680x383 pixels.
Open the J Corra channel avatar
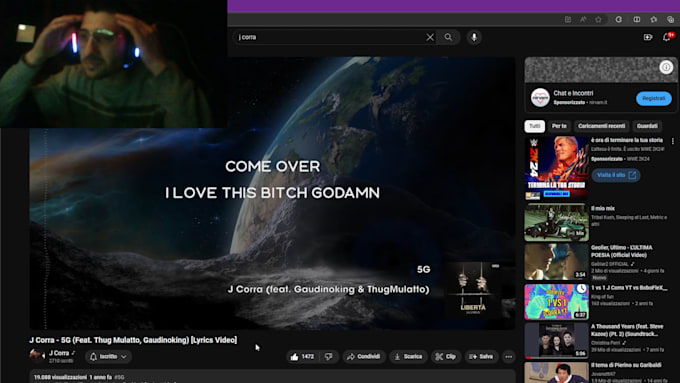pos(37,356)
